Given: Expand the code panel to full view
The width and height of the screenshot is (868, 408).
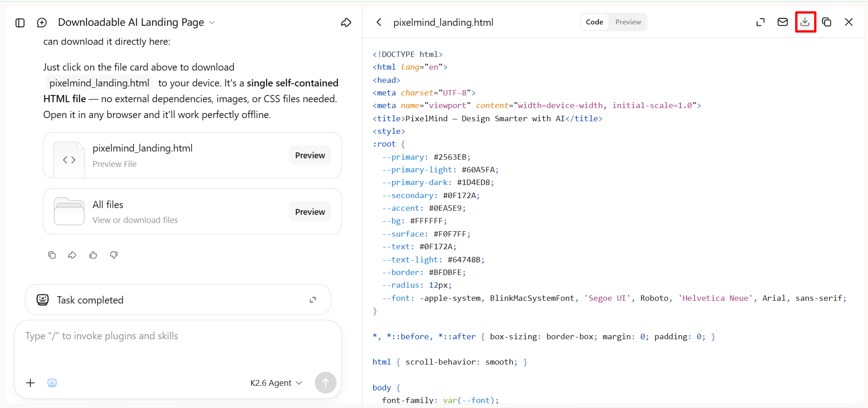Looking at the screenshot, I should (x=760, y=22).
